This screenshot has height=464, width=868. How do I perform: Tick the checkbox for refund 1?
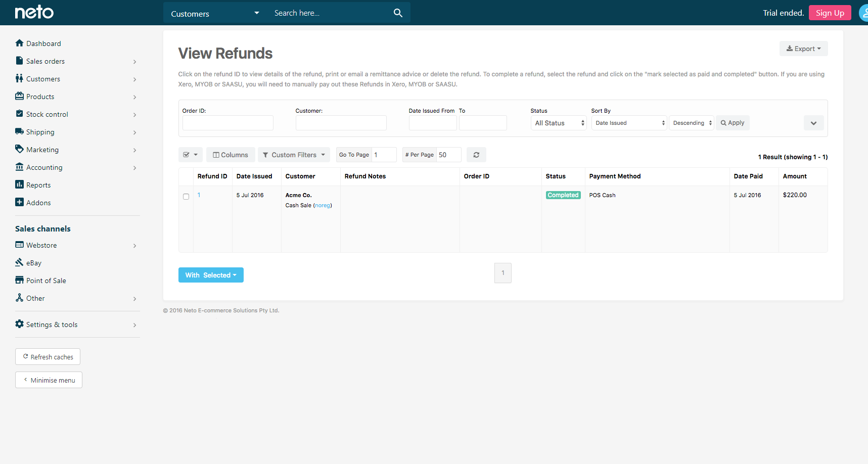pyautogui.click(x=186, y=197)
